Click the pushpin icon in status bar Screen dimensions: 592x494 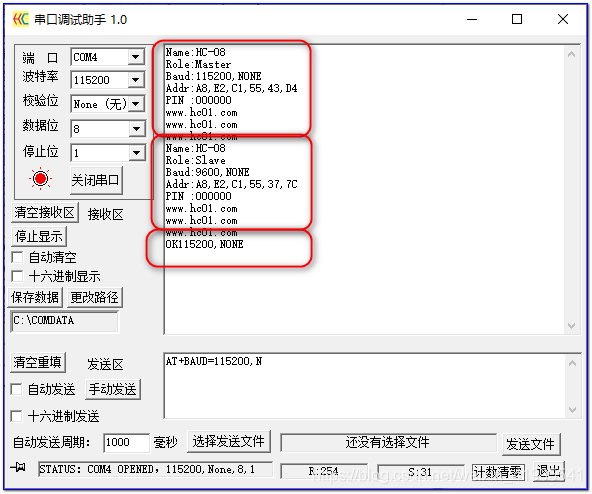18,468
